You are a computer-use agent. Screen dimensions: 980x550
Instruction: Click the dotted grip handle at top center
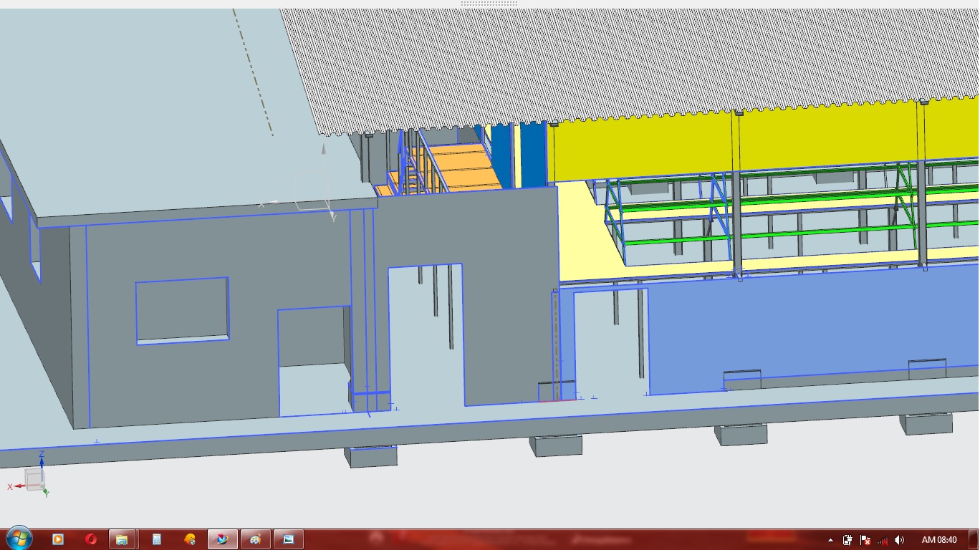489,4
